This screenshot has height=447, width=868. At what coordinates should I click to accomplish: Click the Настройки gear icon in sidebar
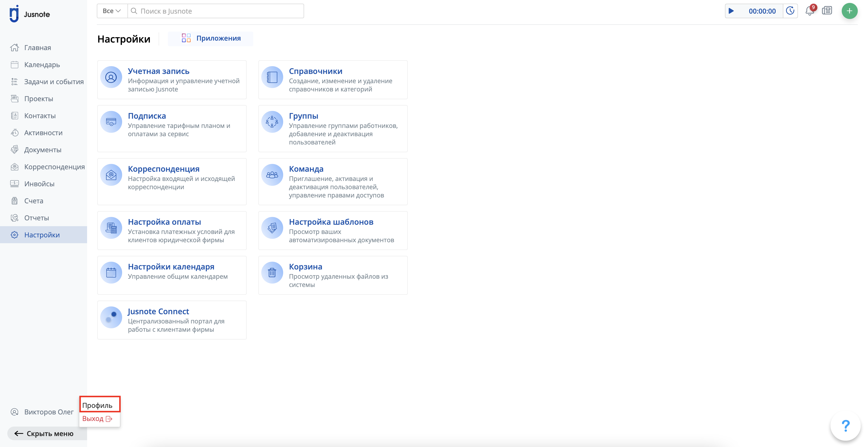[15, 235]
